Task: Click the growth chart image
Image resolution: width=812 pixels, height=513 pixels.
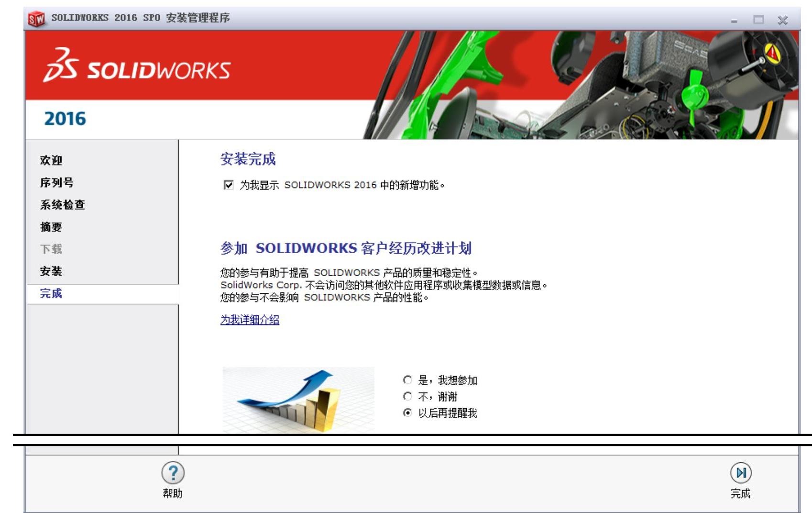Action: pyautogui.click(x=298, y=400)
